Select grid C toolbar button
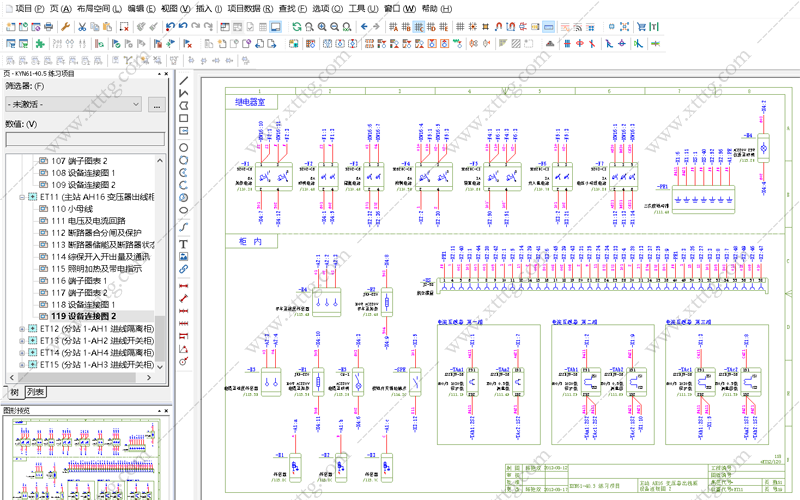The width and height of the screenshot is (800, 500). 418,27
